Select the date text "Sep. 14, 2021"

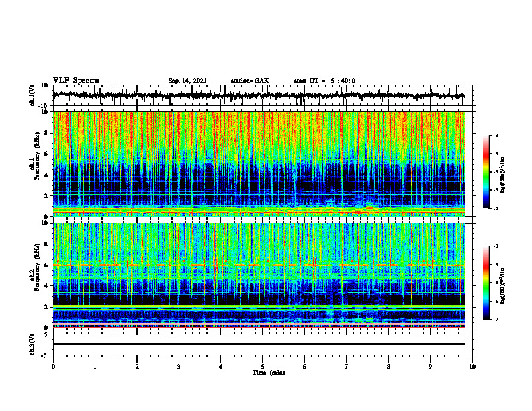coord(187,81)
